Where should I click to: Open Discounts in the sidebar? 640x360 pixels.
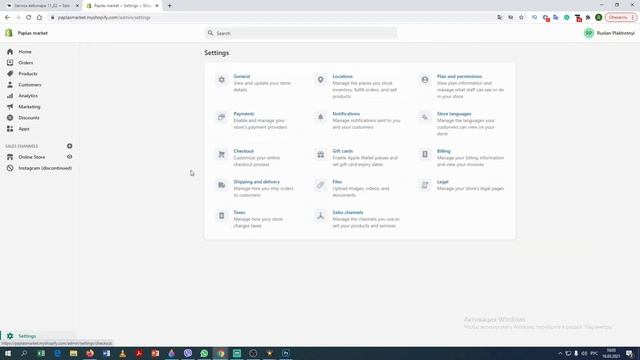click(x=29, y=118)
